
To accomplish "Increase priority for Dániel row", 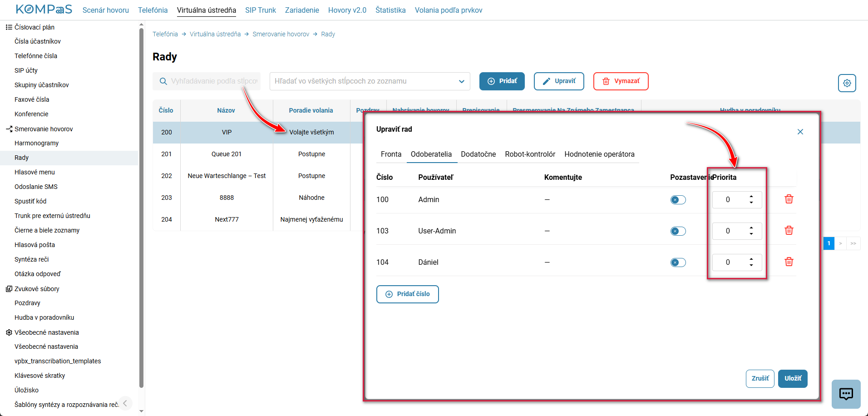I will coord(751,259).
